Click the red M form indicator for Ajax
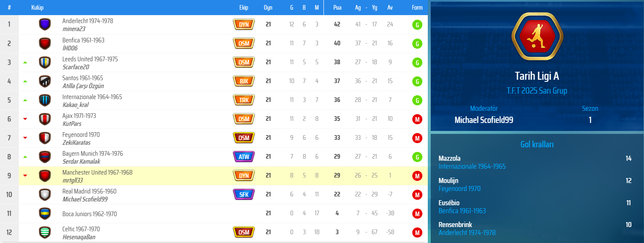Image resolution: width=644 pixels, height=243 pixels. coord(417,119)
